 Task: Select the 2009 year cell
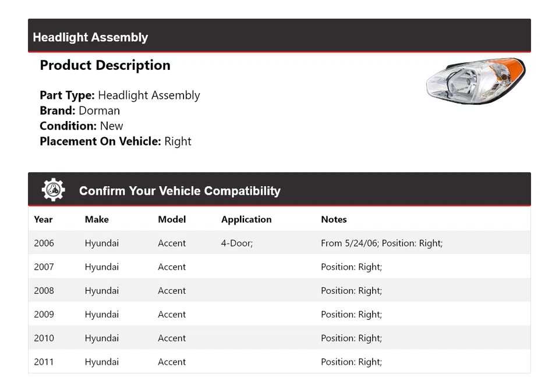pyautogui.click(x=44, y=315)
